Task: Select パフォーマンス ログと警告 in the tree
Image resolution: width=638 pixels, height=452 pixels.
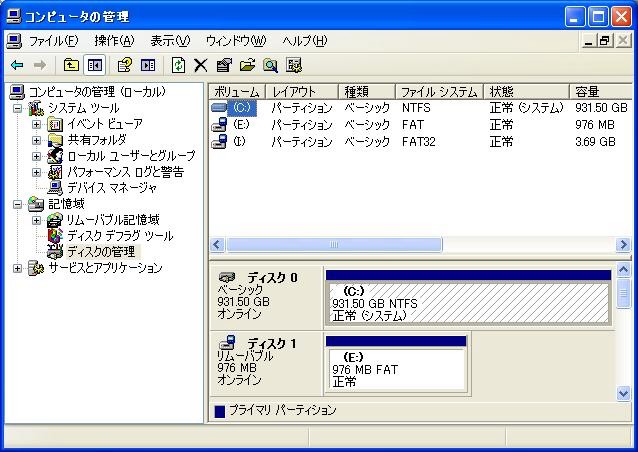Action: point(125,172)
